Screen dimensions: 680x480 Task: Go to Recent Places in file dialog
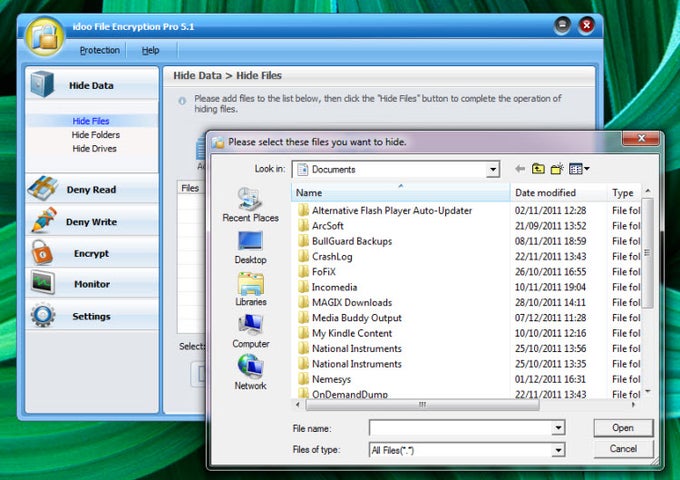point(250,205)
